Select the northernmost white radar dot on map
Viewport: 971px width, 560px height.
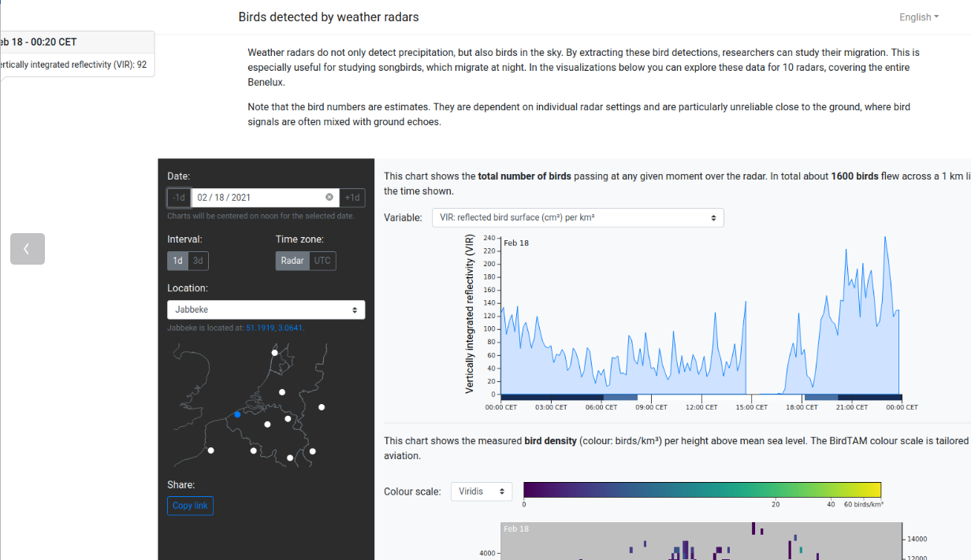click(275, 353)
